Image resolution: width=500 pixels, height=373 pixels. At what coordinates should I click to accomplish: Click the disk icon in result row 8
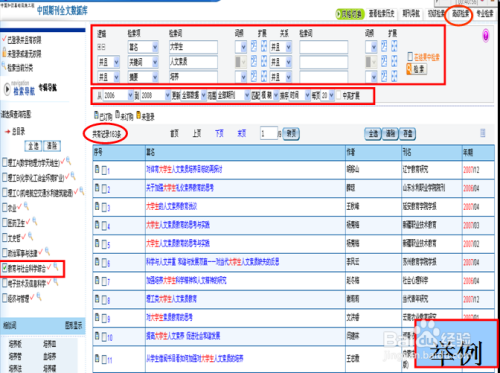[97, 299]
